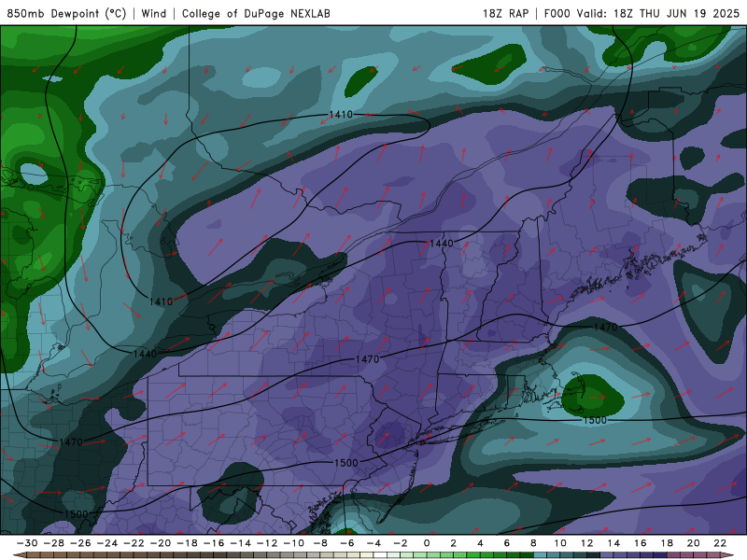Click the "0" colorbar label
Image resolution: width=747 pixels, height=560 pixels.
[x=427, y=543]
